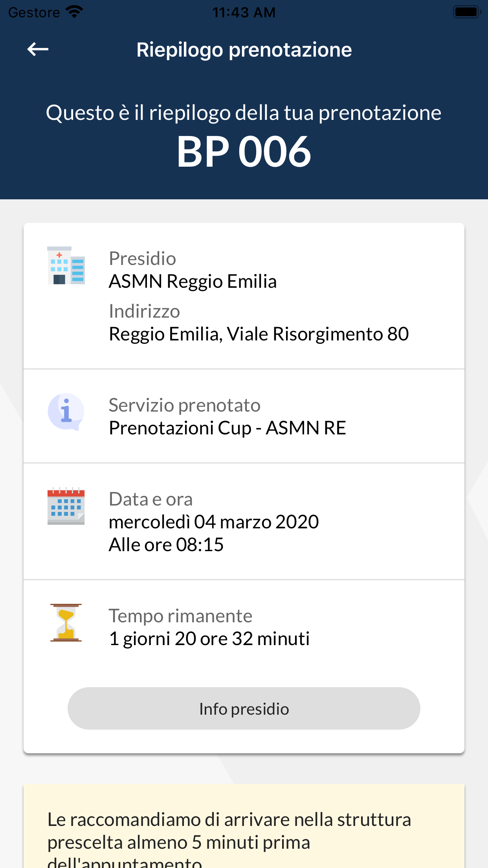
Task: Tap the hourglass icon
Action: [66, 623]
